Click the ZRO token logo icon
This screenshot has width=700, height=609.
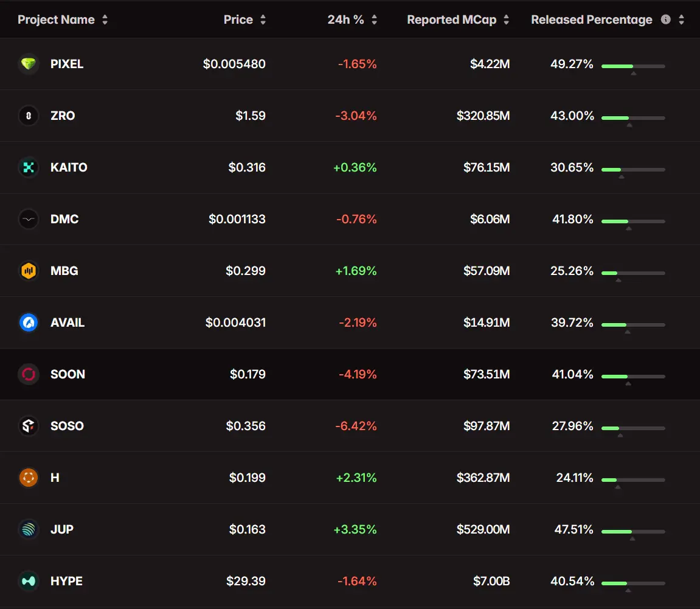click(29, 116)
